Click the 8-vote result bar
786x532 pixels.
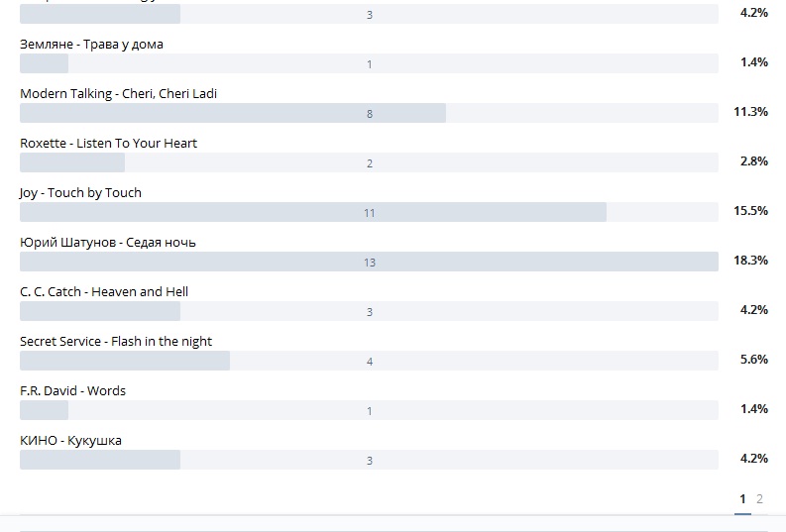[x=369, y=113]
